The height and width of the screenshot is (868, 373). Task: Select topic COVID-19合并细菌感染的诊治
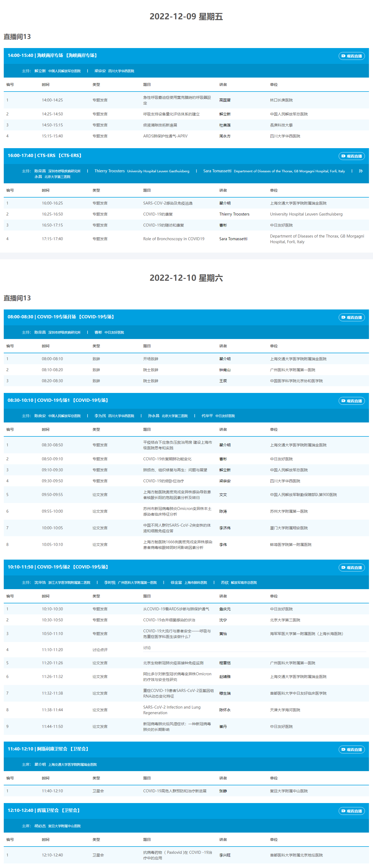pyautogui.click(x=169, y=620)
